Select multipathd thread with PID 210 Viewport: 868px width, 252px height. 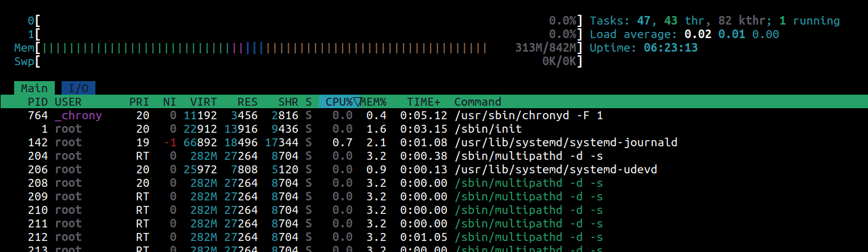coord(434,210)
